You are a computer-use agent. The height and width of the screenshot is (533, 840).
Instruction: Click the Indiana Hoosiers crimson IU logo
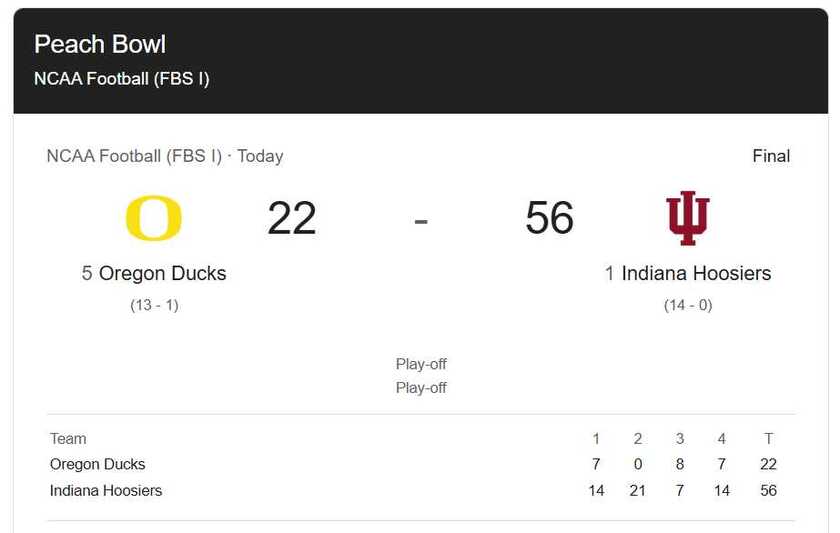click(688, 218)
